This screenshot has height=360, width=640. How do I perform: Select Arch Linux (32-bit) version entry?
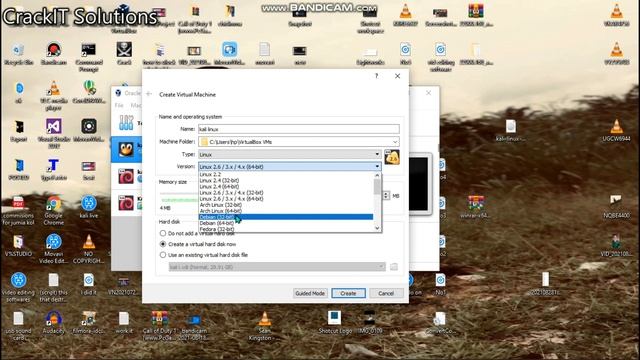point(286,205)
